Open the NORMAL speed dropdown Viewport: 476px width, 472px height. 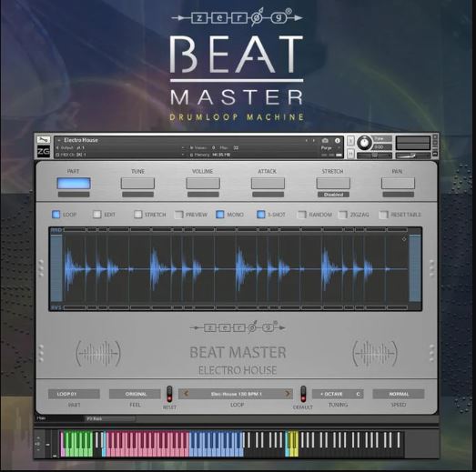(x=399, y=394)
